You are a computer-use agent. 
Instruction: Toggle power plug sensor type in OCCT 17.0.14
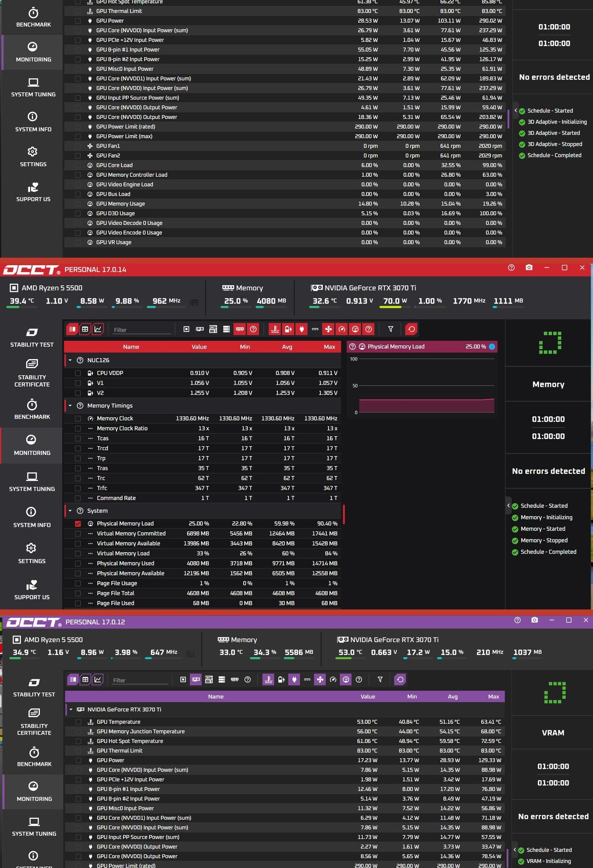[x=302, y=329]
